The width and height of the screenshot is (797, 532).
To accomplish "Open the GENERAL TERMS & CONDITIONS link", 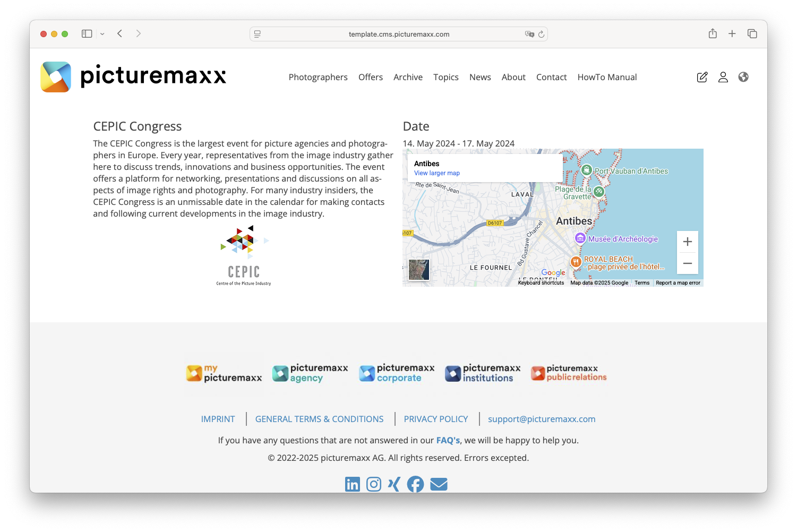I will coord(319,419).
